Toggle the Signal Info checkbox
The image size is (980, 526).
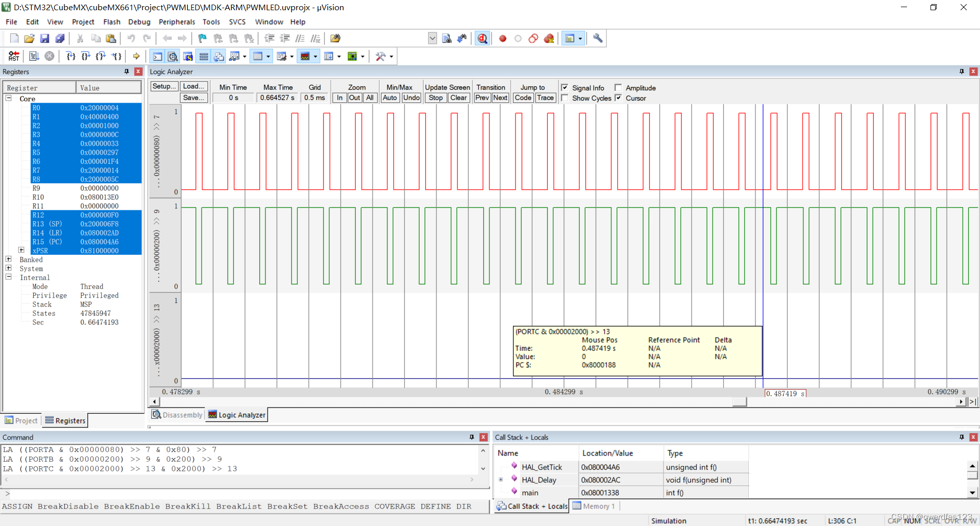pyautogui.click(x=565, y=88)
